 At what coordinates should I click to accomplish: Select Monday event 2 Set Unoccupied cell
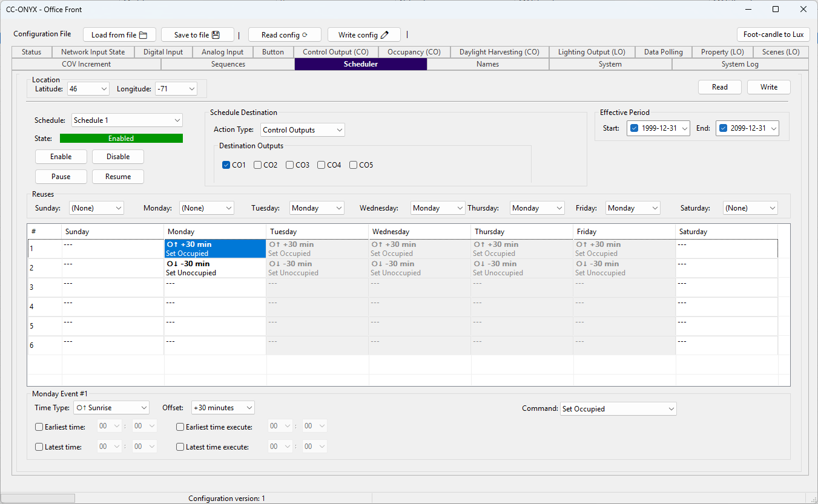click(x=215, y=269)
